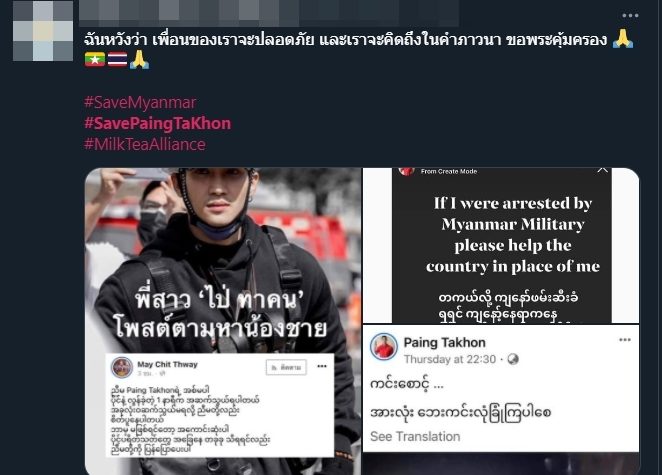Open the #SavePaingTaKhon hashtag
This screenshot has height=475, width=662.
point(157,123)
